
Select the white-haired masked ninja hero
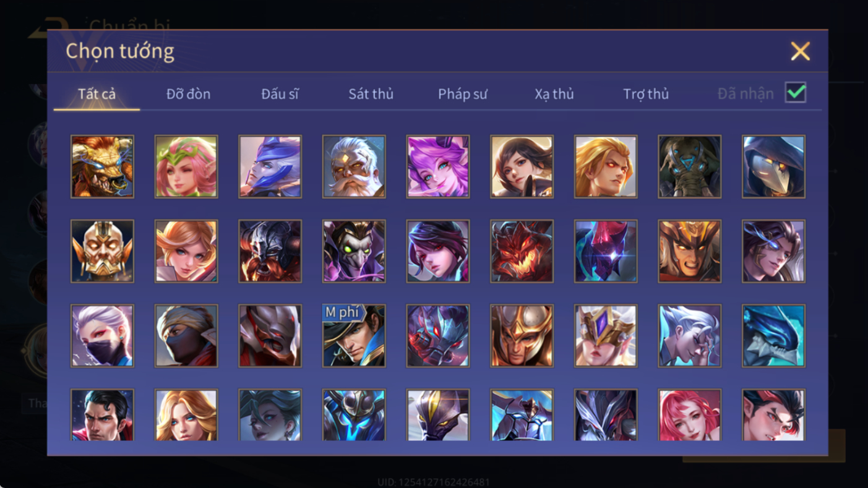pyautogui.click(x=102, y=336)
